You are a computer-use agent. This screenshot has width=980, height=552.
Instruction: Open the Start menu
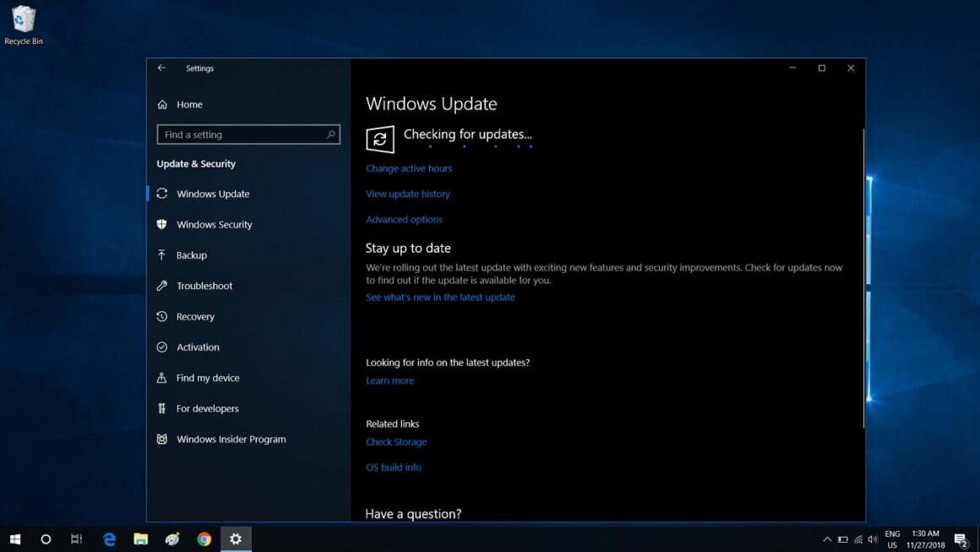(x=15, y=538)
